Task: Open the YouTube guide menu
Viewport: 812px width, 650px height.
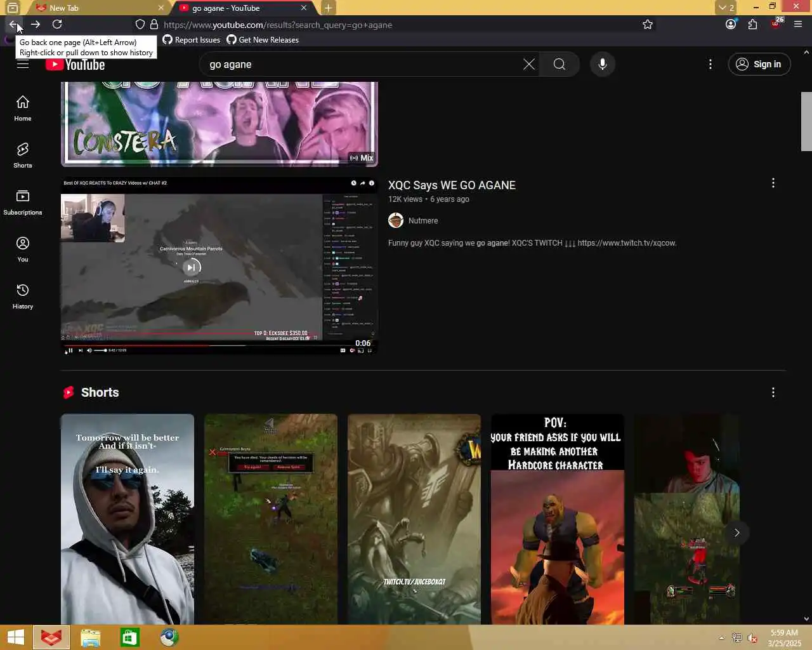Action: (23, 64)
